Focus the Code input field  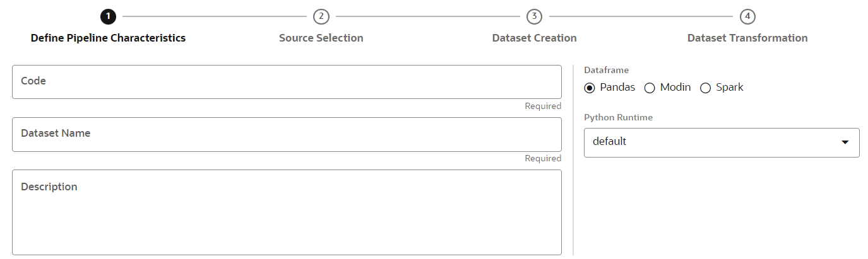pos(287,82)
